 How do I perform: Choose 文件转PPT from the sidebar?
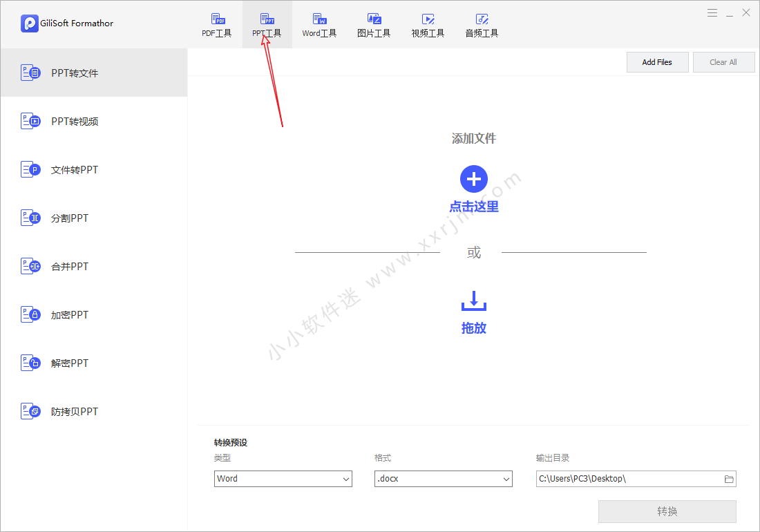click(x=75, y=170)
